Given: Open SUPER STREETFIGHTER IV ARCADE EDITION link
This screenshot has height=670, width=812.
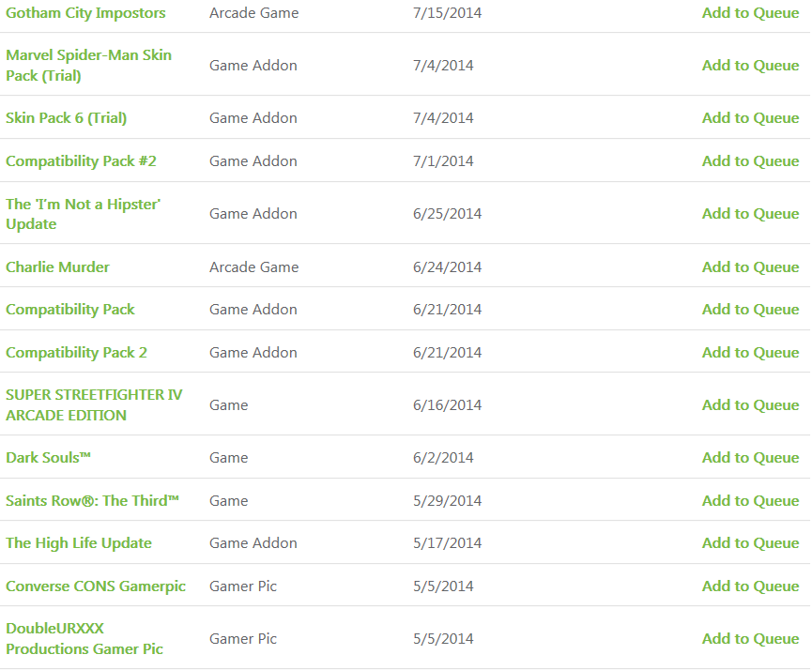Looking at the screenshot, I should (94, 404).
